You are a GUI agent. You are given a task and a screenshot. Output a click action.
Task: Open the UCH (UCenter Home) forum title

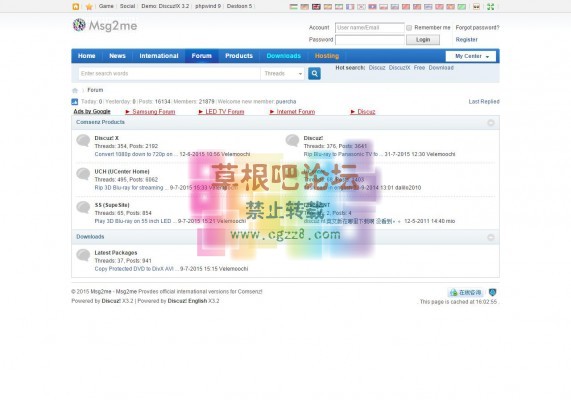[122, 172]
